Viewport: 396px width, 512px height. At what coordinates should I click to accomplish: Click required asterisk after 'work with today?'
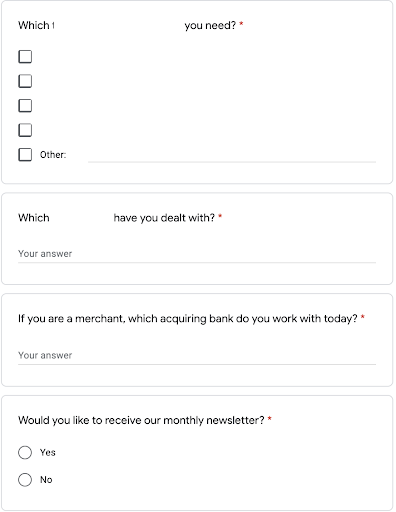363,317
